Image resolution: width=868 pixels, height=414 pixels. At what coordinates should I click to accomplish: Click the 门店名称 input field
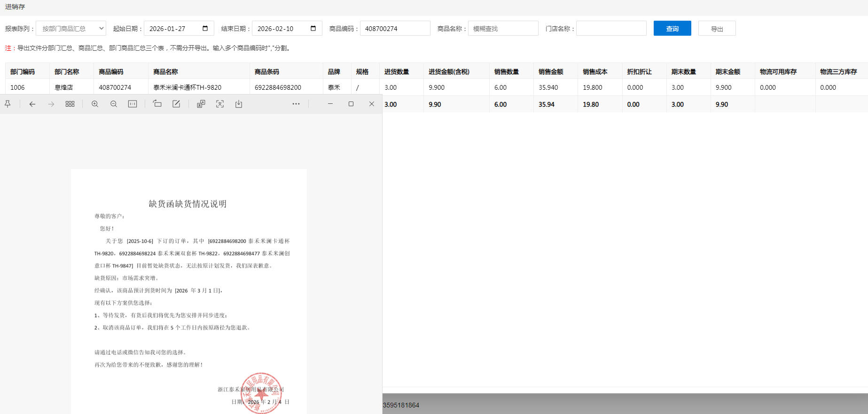tap(611, 29)
